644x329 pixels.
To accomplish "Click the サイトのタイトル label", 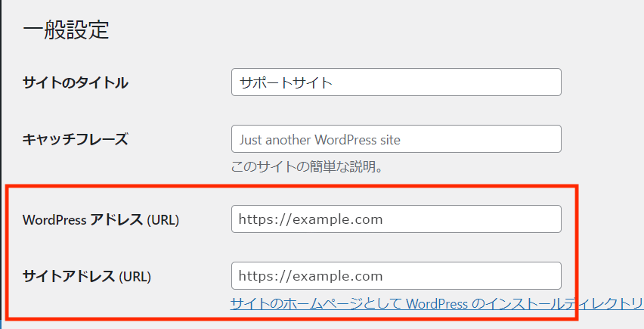I will 76,83.
